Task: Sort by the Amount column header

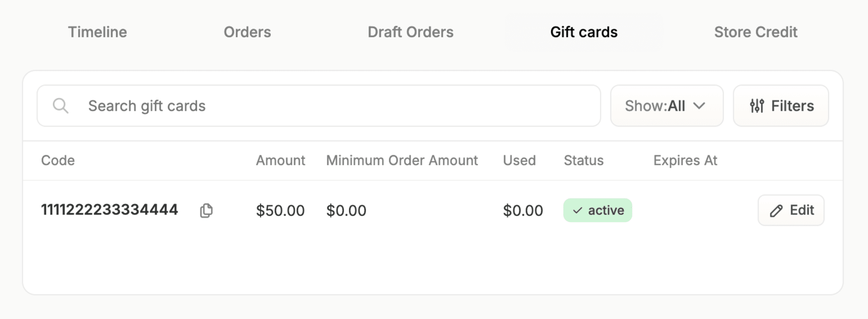Action: click(280, 160)
